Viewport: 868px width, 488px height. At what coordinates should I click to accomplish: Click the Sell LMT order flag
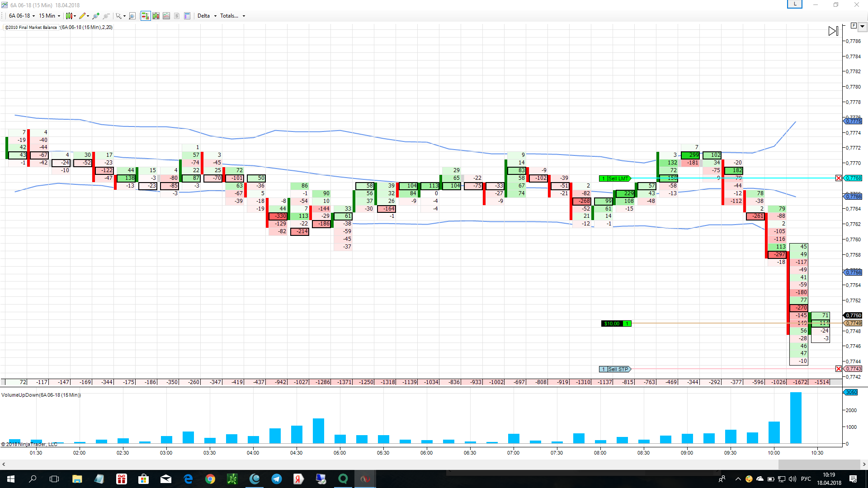[615, 178]
